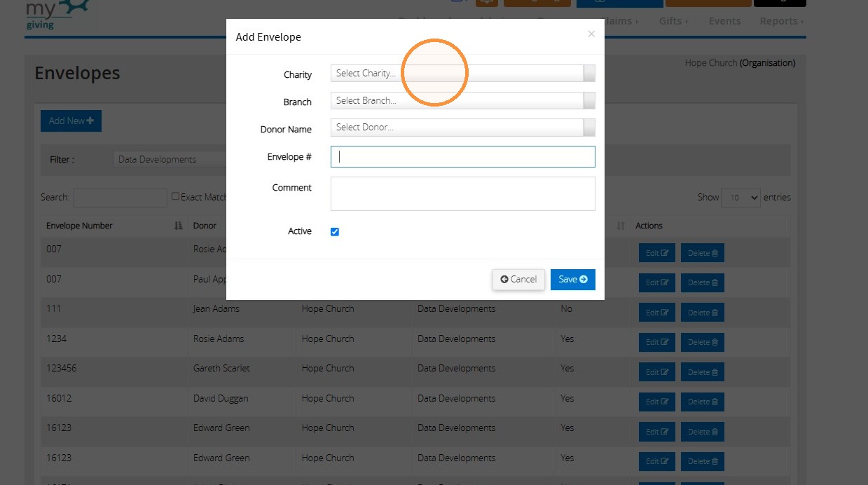Edit the 007 Rosie envelope row
This screenshot has height=485, width=868.
(x=657, y=253)
